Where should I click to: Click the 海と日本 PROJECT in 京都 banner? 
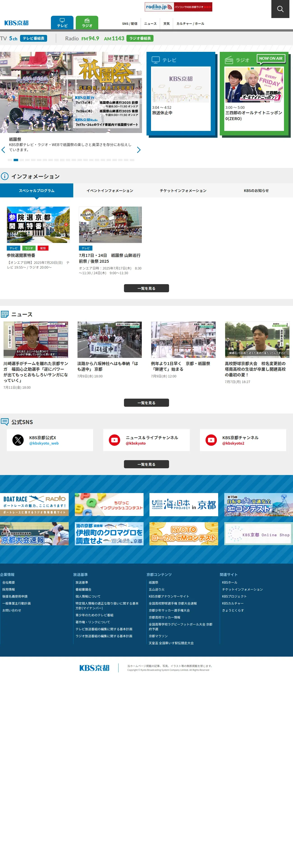click(184, 505)
